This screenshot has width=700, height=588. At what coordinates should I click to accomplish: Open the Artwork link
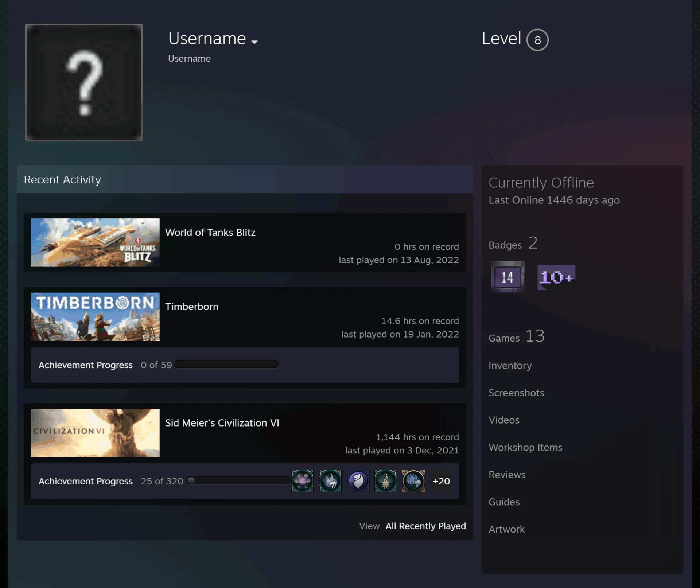507,529
